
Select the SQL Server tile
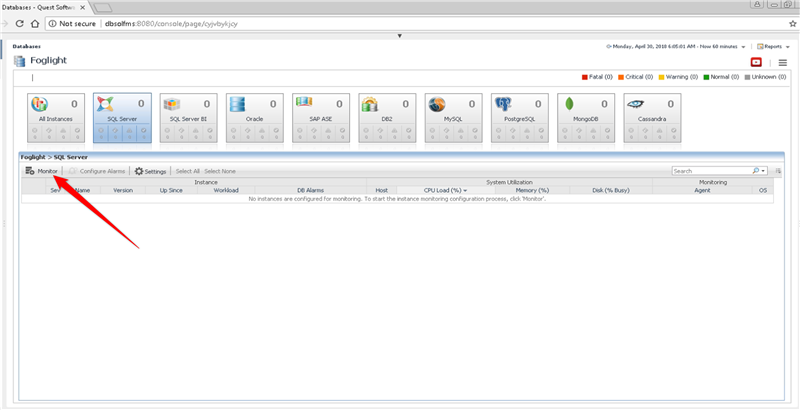point(122,118)
